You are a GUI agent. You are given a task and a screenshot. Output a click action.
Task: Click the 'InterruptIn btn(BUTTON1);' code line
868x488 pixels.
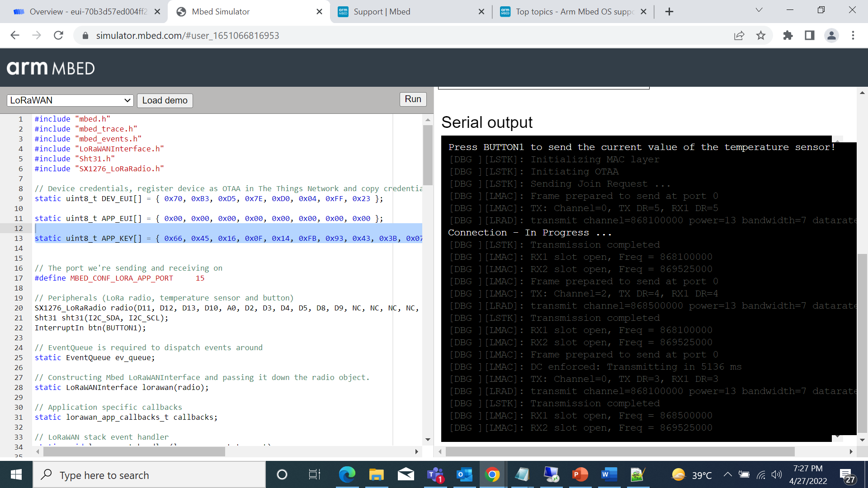click(90, 328)
